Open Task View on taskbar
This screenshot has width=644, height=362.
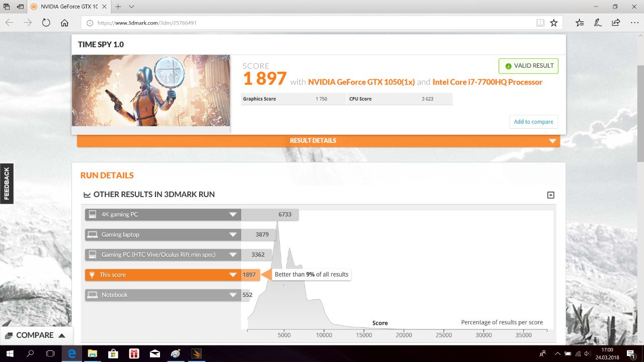click(x=50, y=353)
